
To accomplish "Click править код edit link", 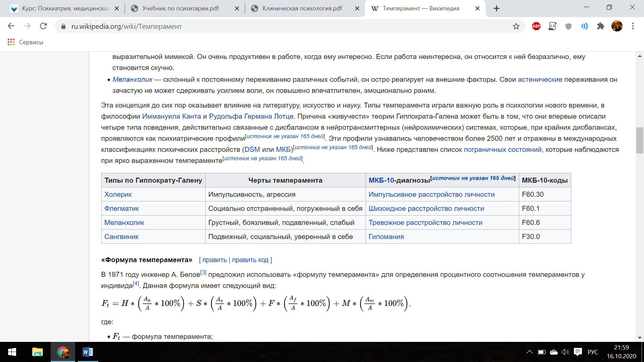I will 250,260.
